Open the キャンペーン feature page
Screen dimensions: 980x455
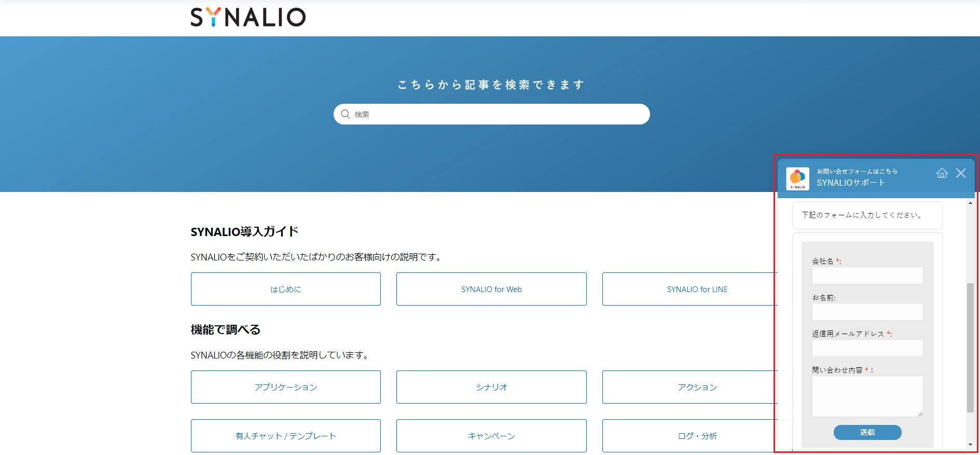click(491, 436)
